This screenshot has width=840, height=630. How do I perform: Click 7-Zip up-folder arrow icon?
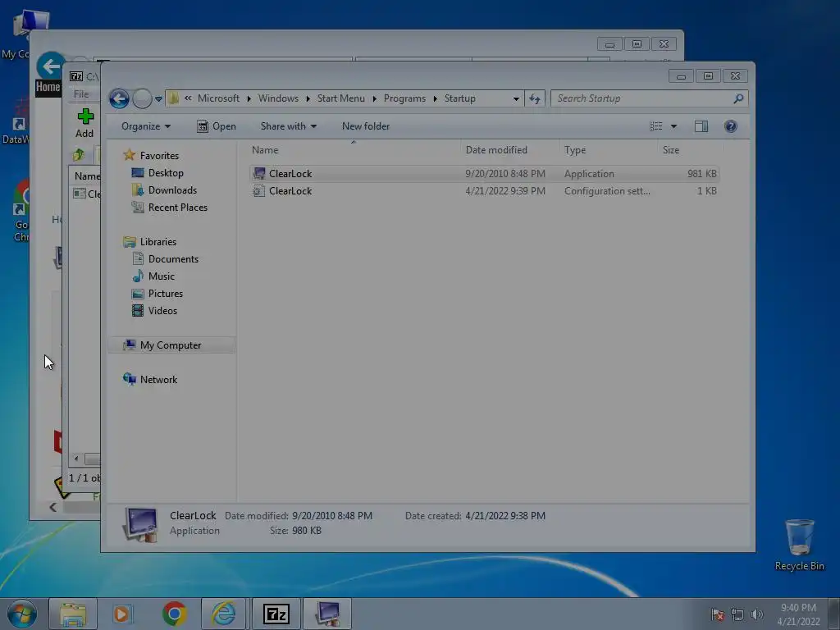pyautogui.click(x=80, y=155)
